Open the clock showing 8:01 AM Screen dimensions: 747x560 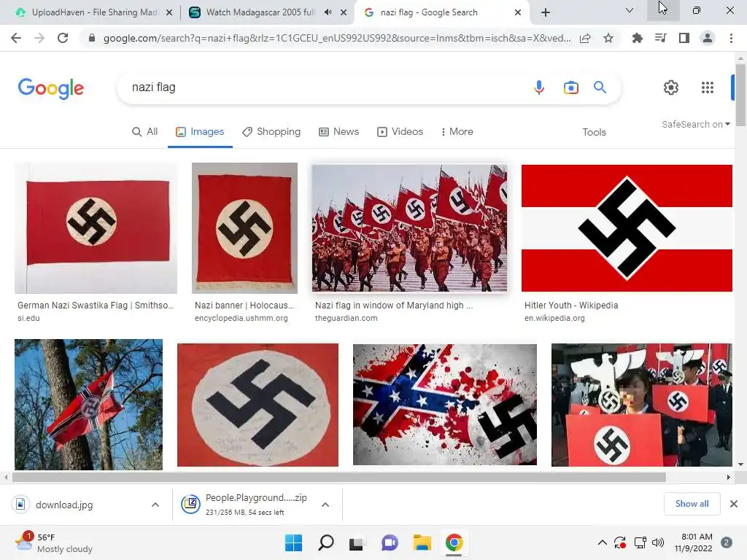coord(693,542)
